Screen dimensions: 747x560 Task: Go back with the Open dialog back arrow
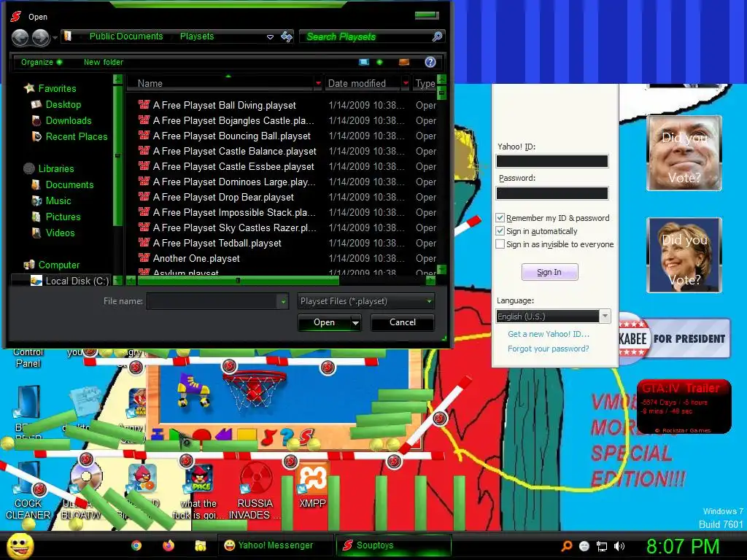[20, 37]
